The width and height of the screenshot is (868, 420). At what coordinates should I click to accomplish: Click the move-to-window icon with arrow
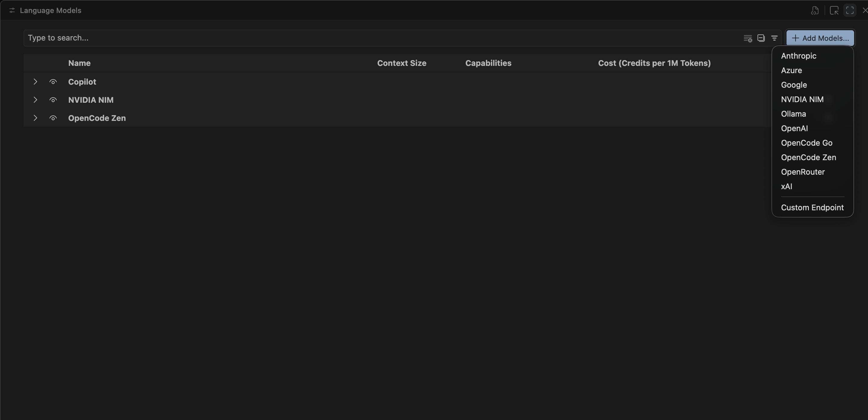(834, 11)
